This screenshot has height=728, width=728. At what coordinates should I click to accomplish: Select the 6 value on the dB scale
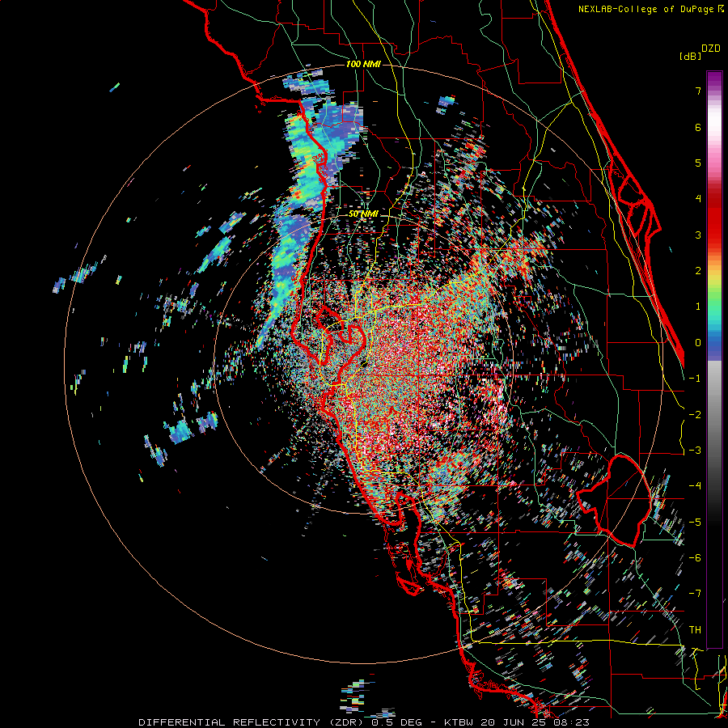[698, 127]
